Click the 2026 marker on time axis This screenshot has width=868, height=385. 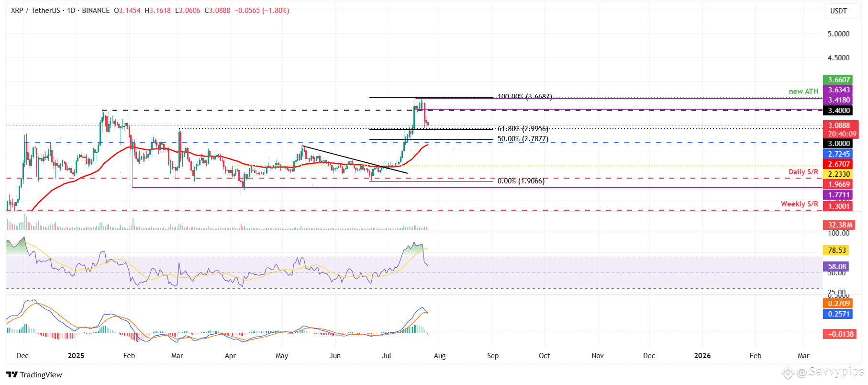point(702,355)
